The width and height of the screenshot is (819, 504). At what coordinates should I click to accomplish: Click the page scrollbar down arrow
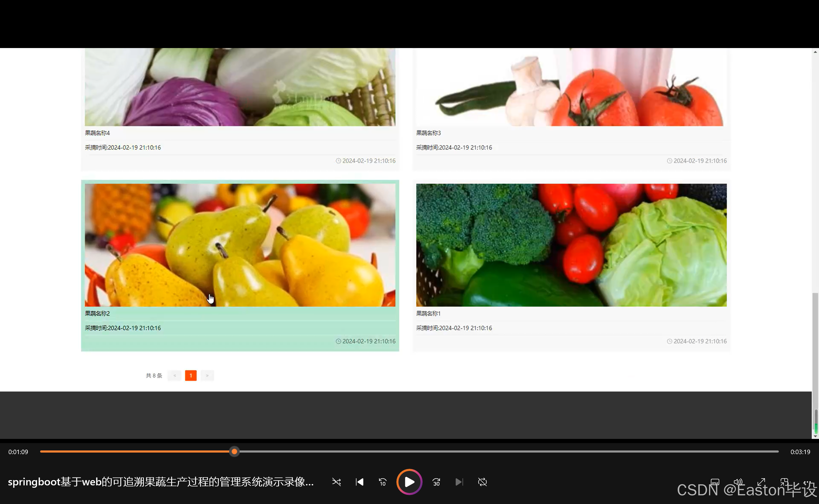(x=815, y=436)
